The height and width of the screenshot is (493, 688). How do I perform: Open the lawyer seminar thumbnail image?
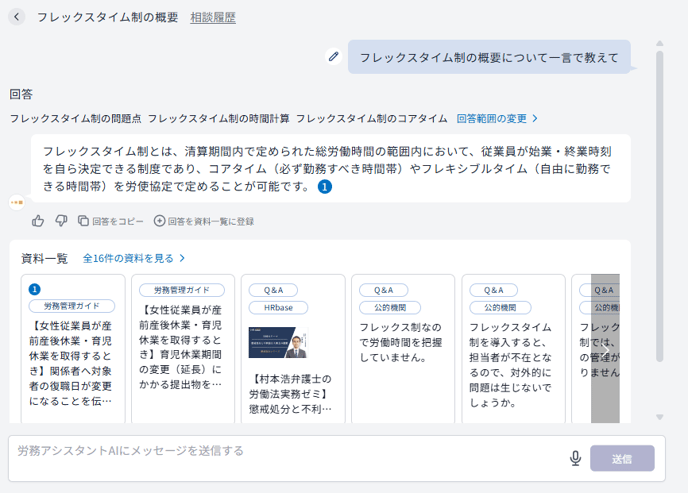tap(278, 343)
